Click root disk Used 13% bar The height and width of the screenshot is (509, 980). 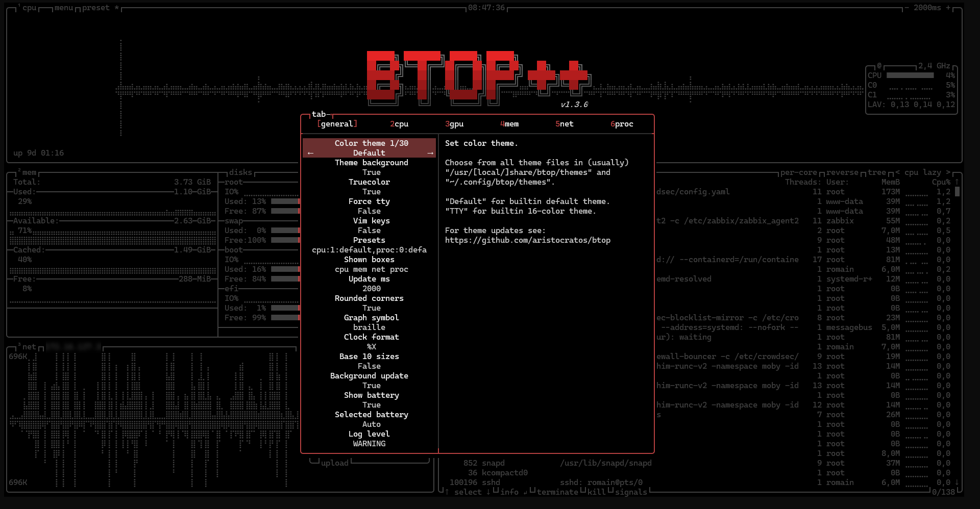coord(285,201)
